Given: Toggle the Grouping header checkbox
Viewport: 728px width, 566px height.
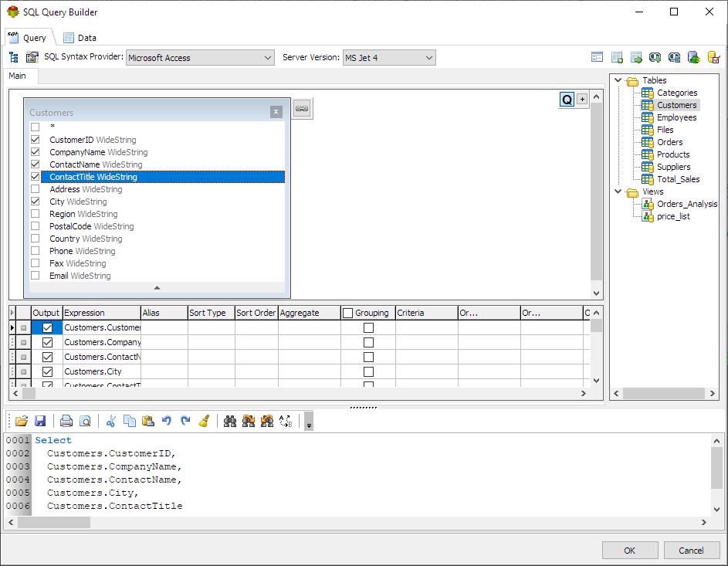Looking at the screenshot, I should (x=347, y=313).
